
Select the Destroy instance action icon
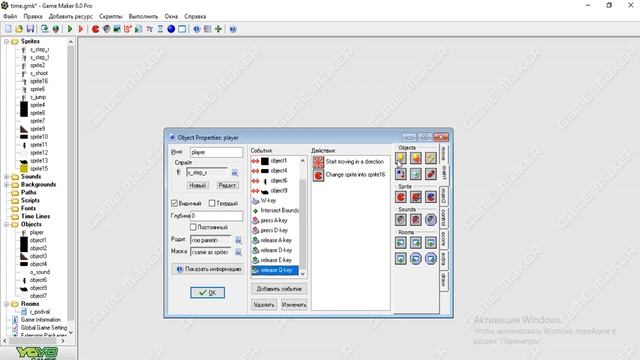click(x=416, y=174)
